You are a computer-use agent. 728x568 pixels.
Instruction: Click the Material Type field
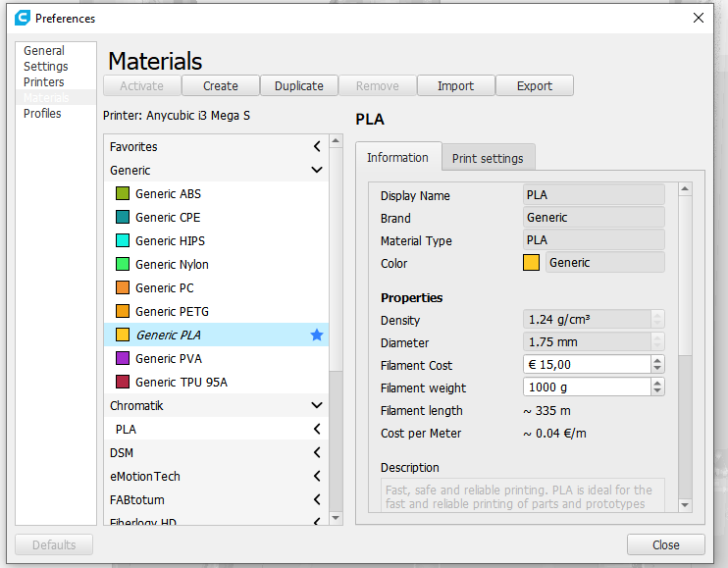(594, 240)
